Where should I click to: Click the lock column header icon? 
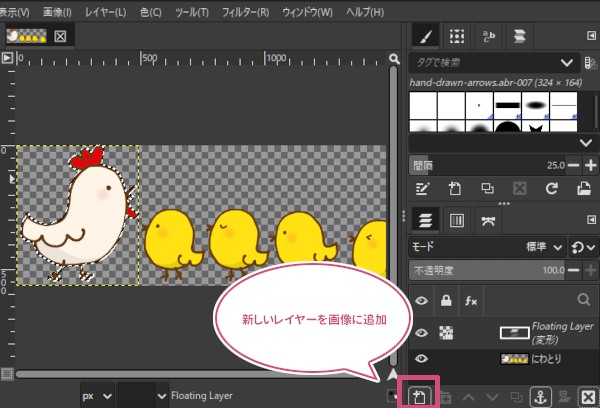tap(446, 300)
